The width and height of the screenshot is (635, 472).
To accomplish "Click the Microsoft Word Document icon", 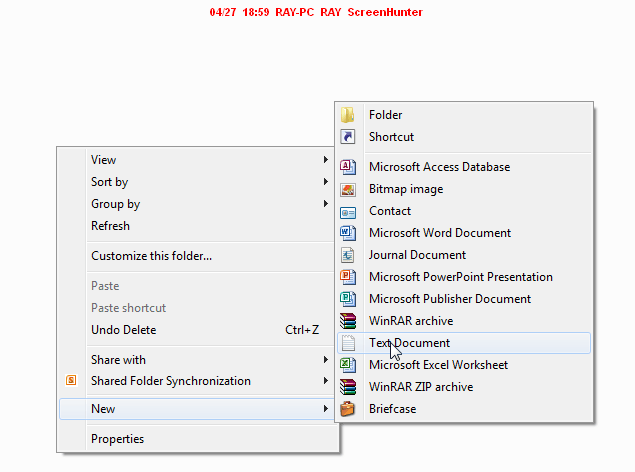I will [x=347, y=233].
